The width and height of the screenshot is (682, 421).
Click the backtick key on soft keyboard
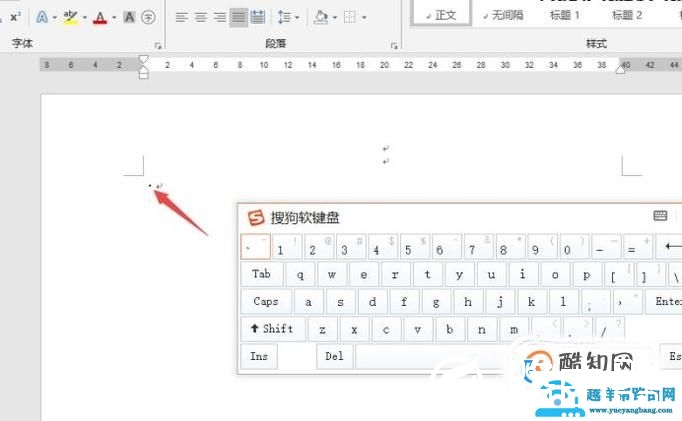coord(256,247)
